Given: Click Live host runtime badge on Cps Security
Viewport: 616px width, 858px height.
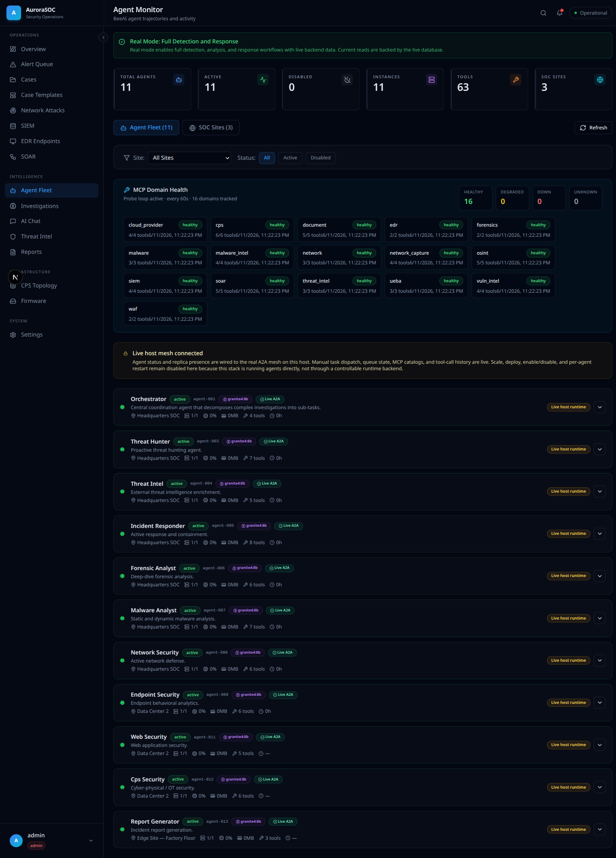Looking at the screenshot, I should tap(569, 787).
